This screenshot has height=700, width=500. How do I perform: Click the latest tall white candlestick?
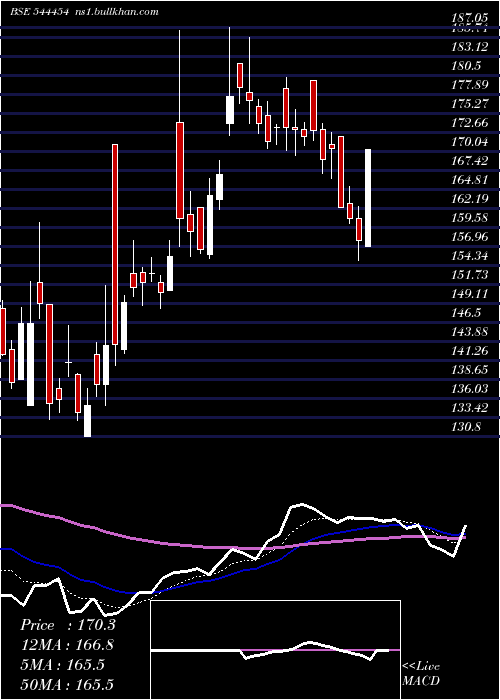coord(368,198)
